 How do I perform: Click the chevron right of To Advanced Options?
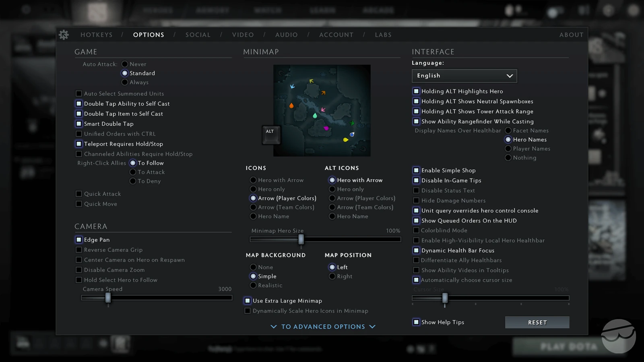[x=372, y=327]
